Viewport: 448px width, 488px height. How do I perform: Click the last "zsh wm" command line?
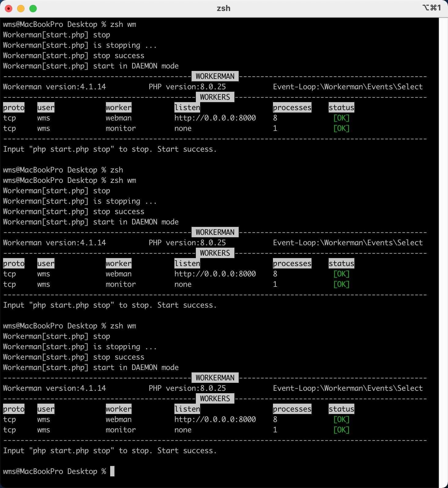pos(69,326)
